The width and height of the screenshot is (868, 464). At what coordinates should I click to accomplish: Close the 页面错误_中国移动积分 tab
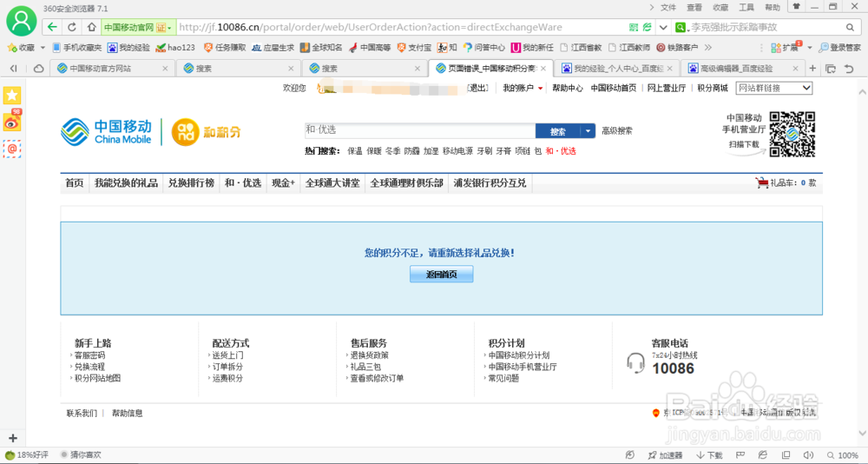point(543,68)
